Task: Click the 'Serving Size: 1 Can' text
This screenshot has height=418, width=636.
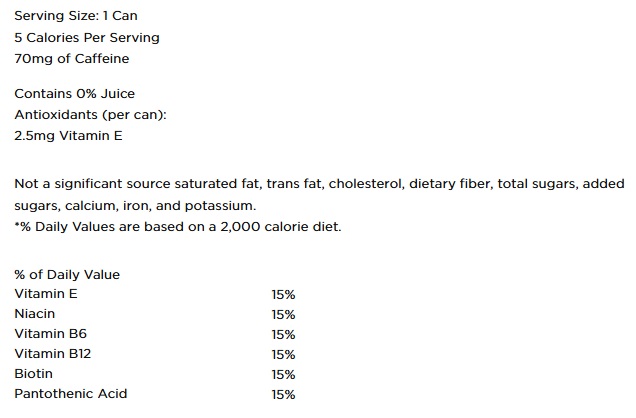Action: (76, 16)
